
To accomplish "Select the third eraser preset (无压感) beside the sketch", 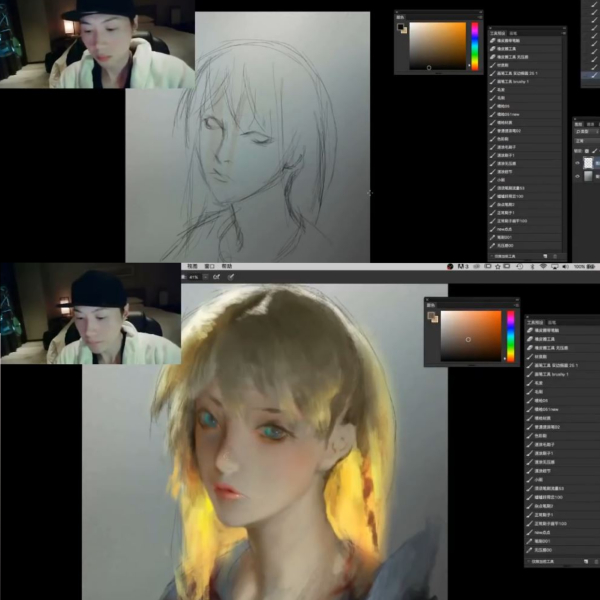I will point(525,57).
